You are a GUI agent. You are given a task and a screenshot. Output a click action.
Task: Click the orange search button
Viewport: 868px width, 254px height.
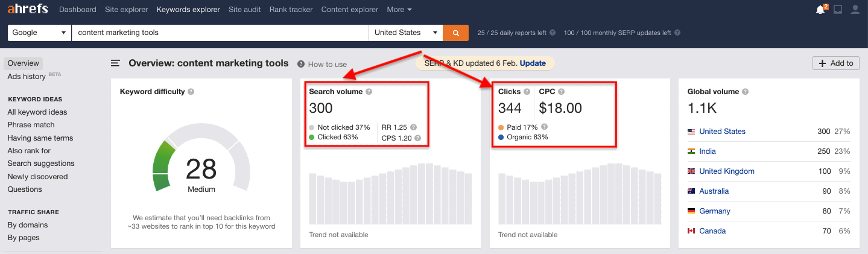[455, 33]
